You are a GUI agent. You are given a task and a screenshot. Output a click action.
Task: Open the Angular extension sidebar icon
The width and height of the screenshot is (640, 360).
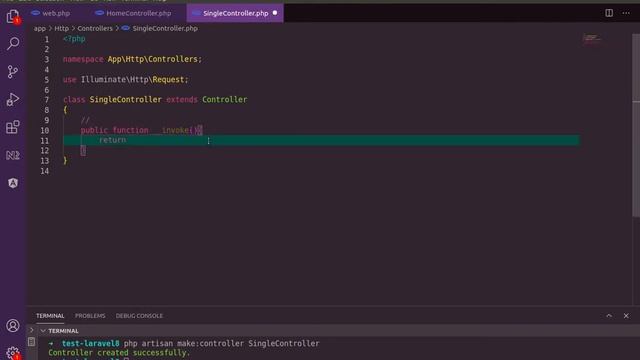[13, 183]
